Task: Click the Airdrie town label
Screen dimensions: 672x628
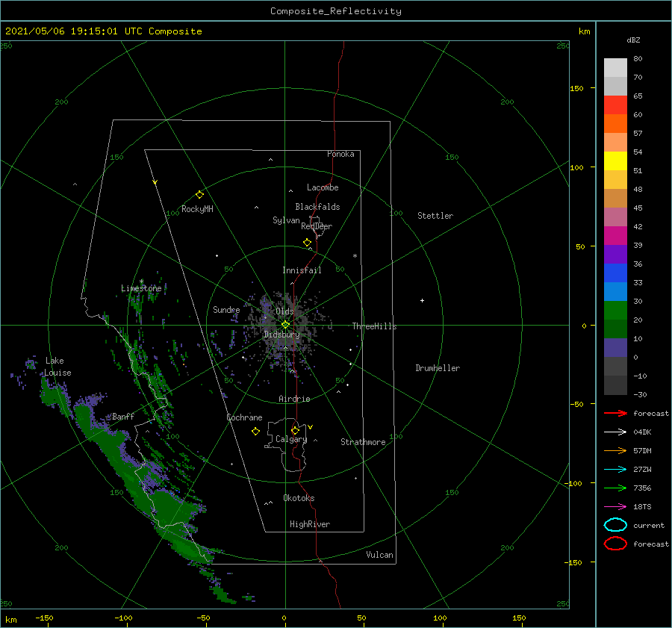Action: tap(294, 399)
